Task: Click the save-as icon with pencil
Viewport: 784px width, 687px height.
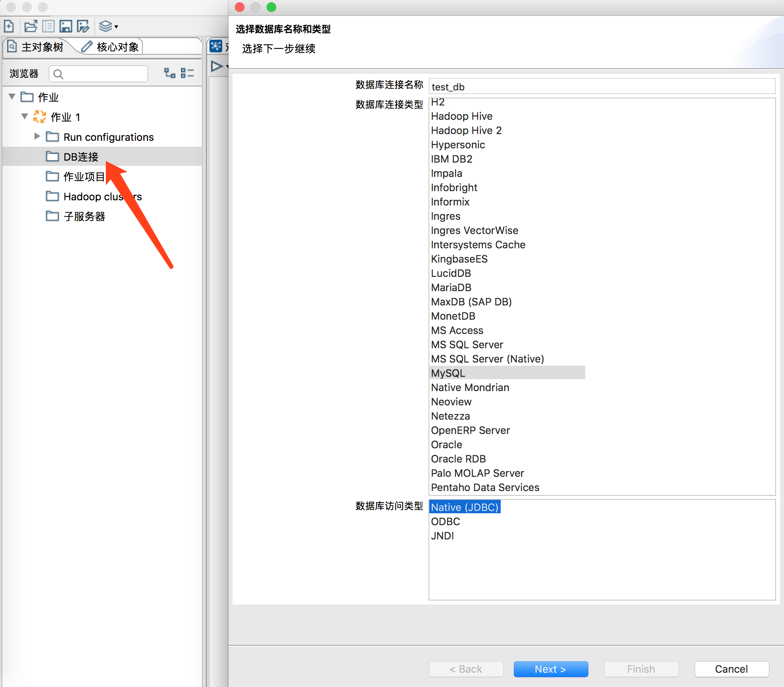Action: [x=83, y=27]
